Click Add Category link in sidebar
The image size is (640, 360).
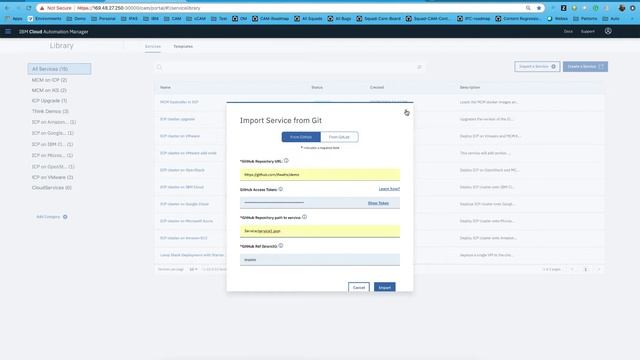click(48, 217)
